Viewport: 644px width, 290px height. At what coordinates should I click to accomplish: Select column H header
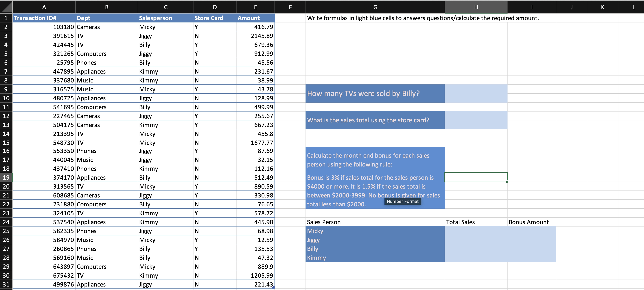(476, 7)
